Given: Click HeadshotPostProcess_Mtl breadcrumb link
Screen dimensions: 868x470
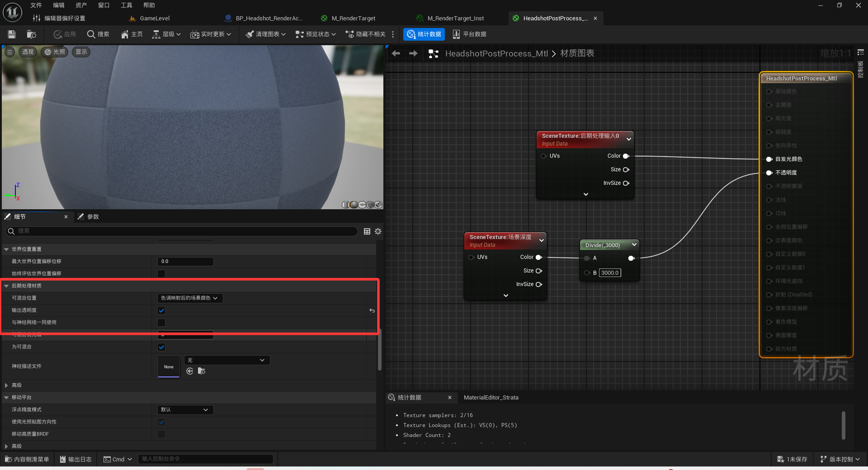Looking at the screenshot, I should (496, 54).
